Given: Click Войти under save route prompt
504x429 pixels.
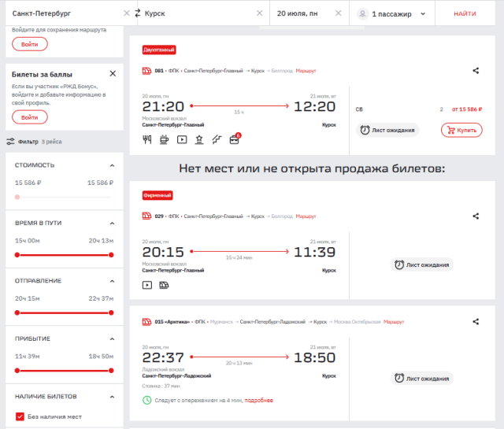Looking at the screenshot, I should [30, 44].
